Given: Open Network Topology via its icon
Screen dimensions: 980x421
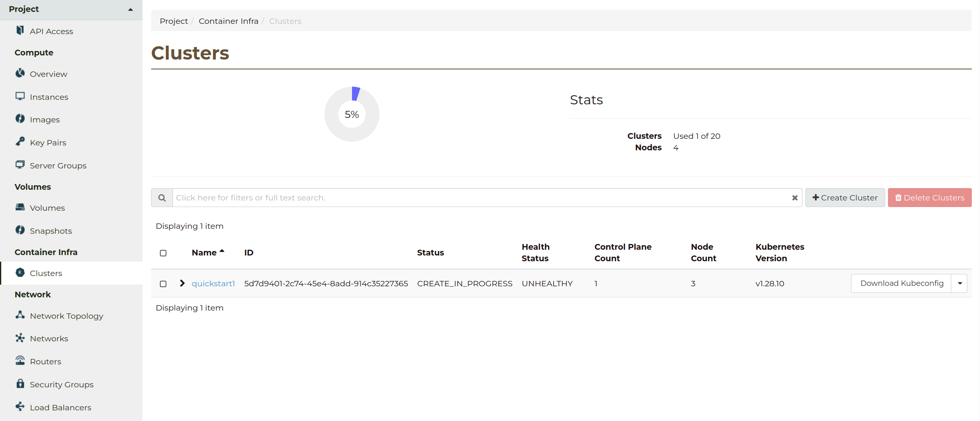Looking at the screenshot, I should pos(20,315).
